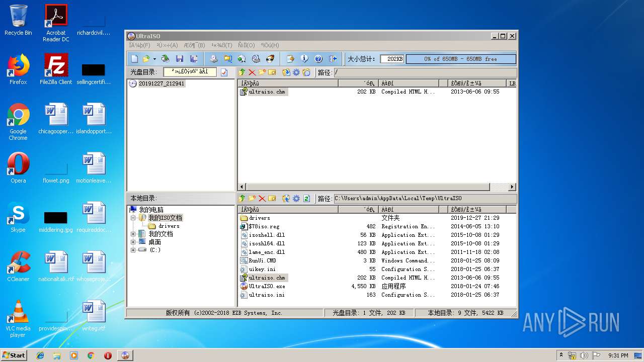Select the drivers folder in local file list

pos(260,218)
